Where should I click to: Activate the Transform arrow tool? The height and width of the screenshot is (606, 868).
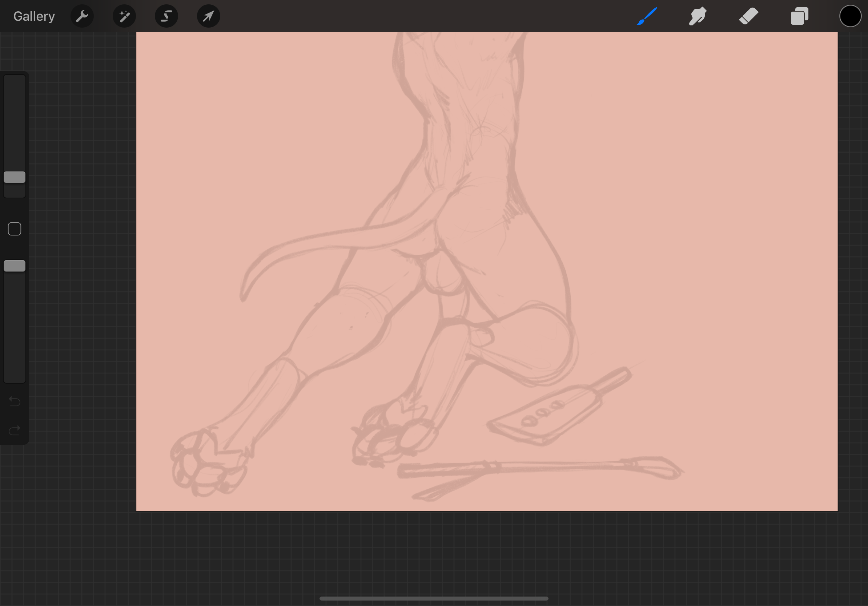(x=208, y=16)
